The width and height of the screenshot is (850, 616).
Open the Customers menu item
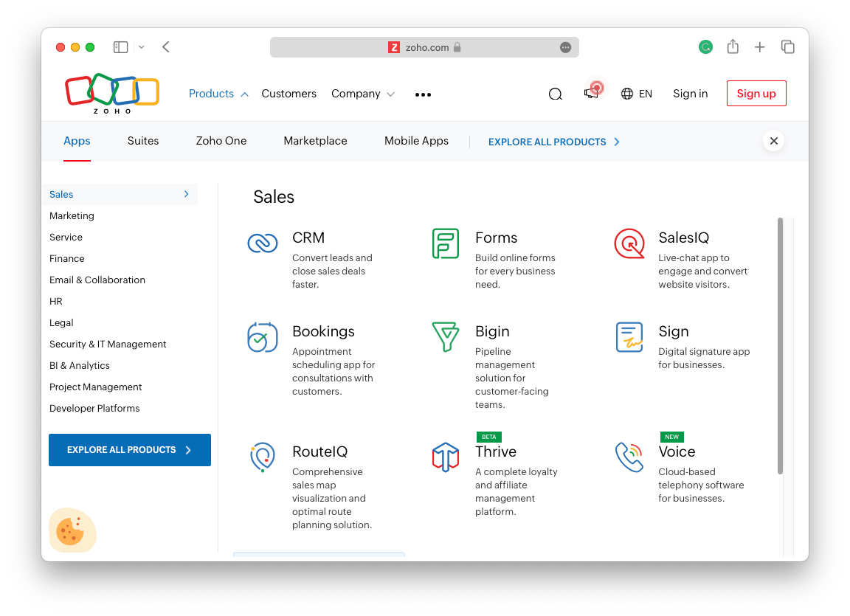tap(289, 94)
